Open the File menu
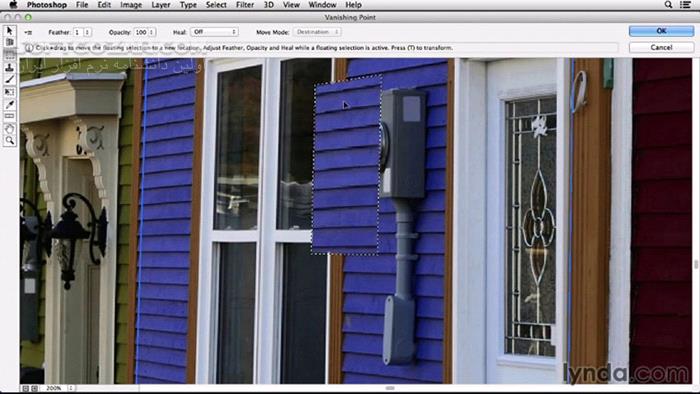 pos(82,5)
